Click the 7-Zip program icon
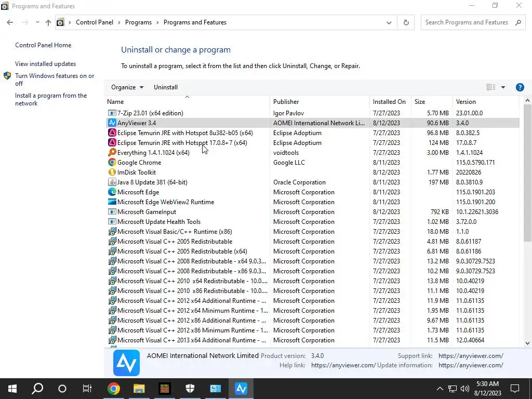The image size is (532, 399). 112,113
